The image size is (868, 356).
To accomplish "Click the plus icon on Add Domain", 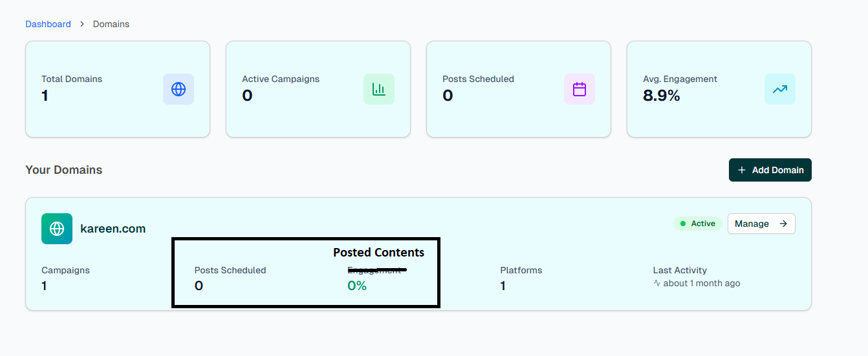I will click(x=742, y=170).
